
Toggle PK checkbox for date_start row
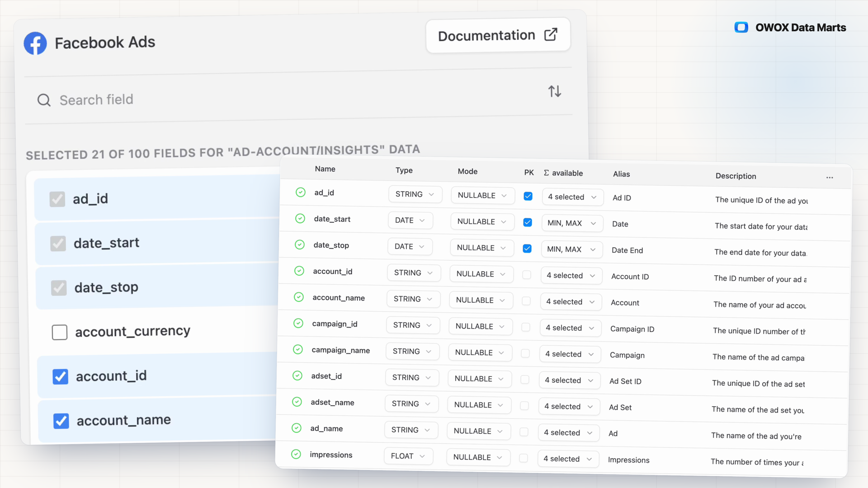click(528, 222)
